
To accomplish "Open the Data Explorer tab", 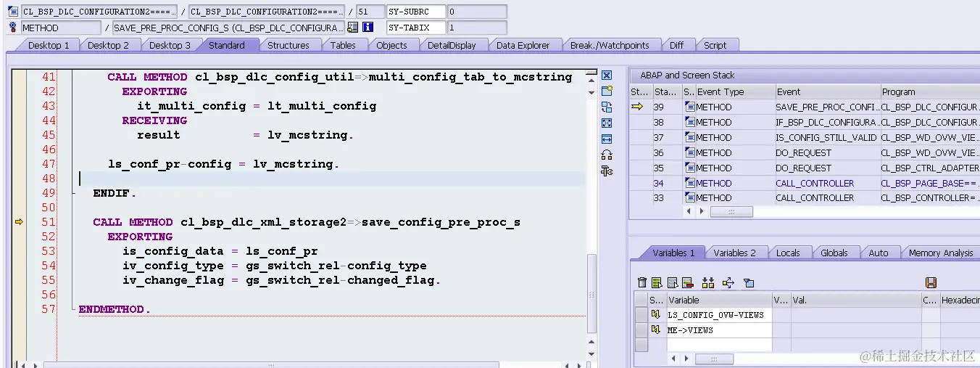I will 523,45.
